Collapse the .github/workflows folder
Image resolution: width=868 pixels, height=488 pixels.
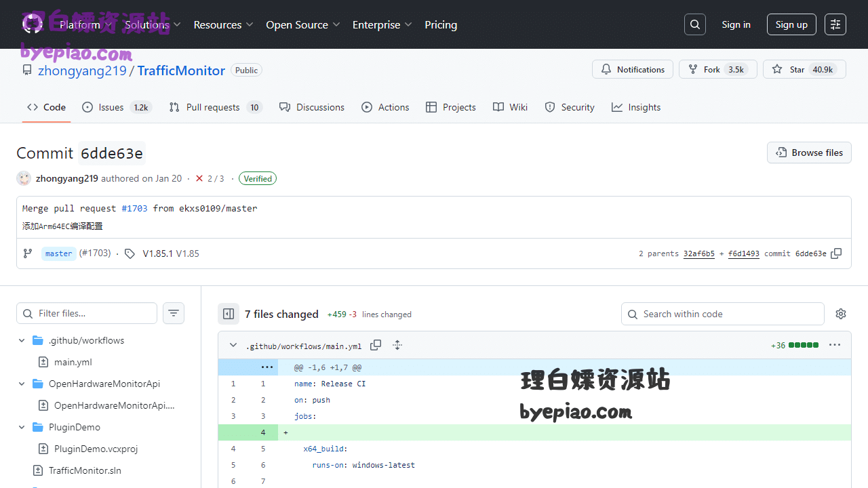pos(22,340)
